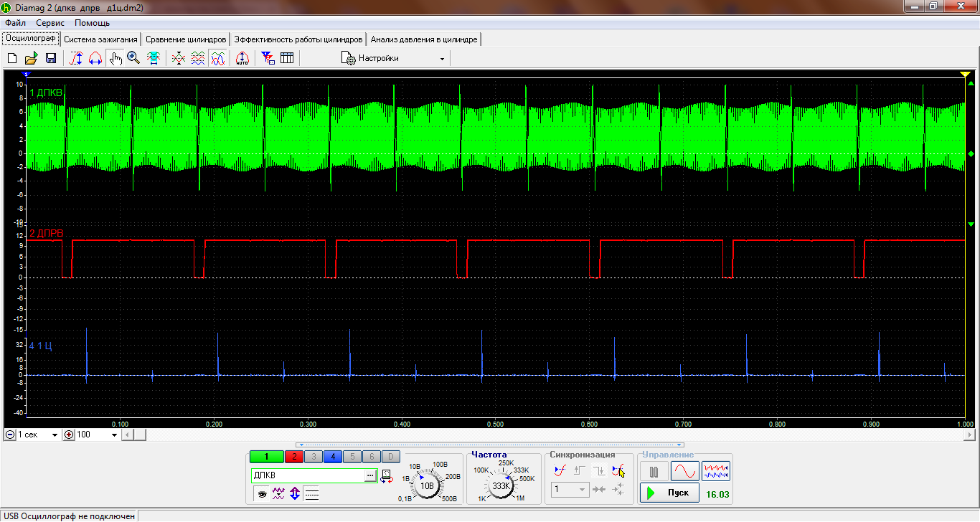Activate the hand pan tool

point(115,58)
